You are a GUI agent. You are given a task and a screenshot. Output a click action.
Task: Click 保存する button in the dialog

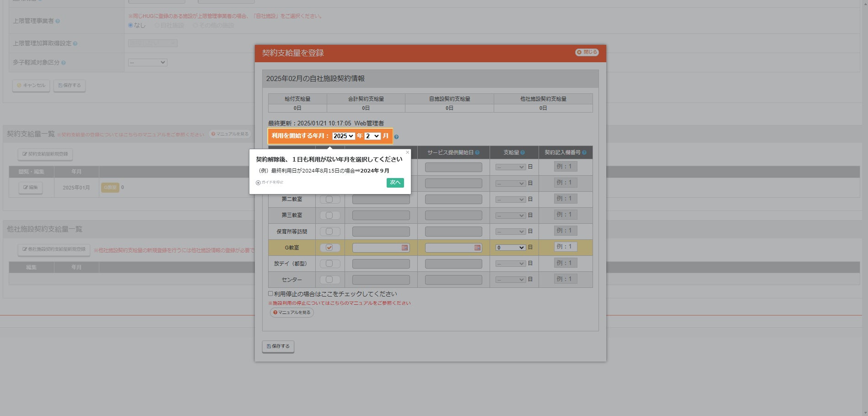[278, 346]
